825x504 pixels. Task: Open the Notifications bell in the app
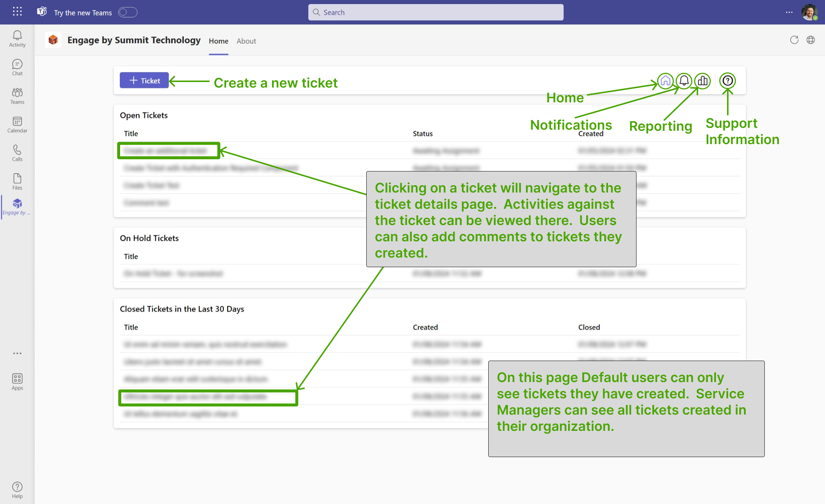(683, 81)
